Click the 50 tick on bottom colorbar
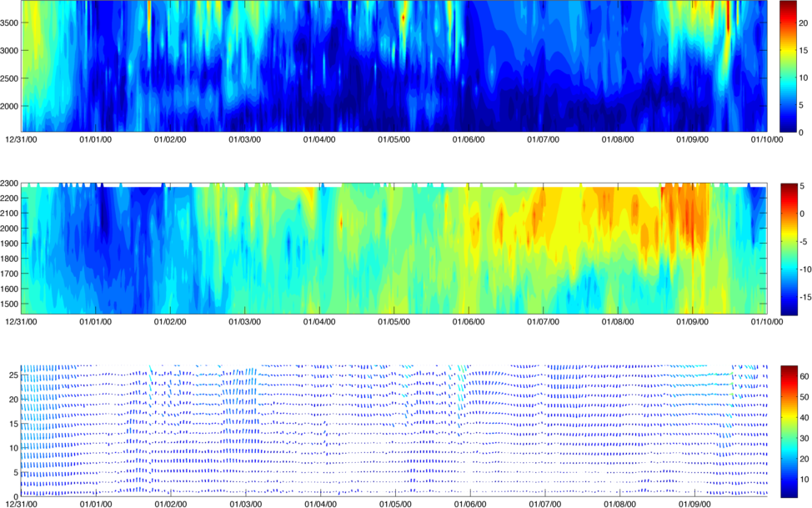The image size is (812, 508). pos(804,397)
